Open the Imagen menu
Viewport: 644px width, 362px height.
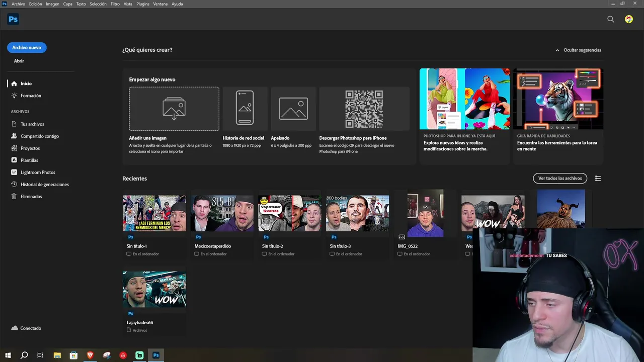(52, 4)
